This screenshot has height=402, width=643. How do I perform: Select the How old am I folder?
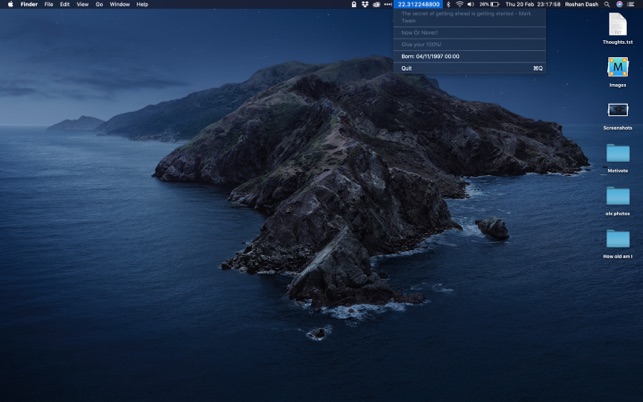click(617, 239)
